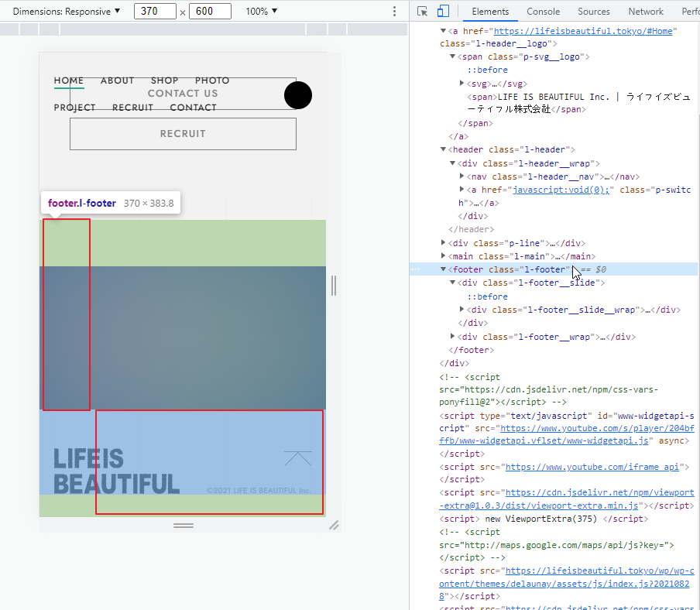Click the javascript:void(0); href link
This screenshot has width=700, height=610.
pyautogui.click(x=561, y=190)
